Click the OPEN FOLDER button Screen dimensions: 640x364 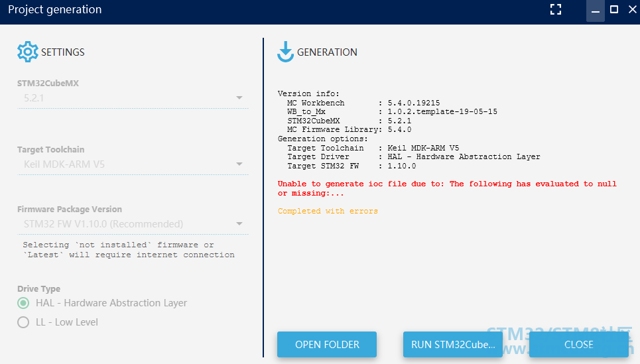pyautogui.click(x=327, y=344)
